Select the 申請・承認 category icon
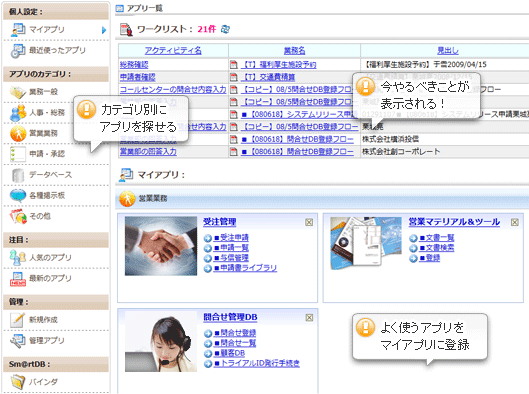 18,154
